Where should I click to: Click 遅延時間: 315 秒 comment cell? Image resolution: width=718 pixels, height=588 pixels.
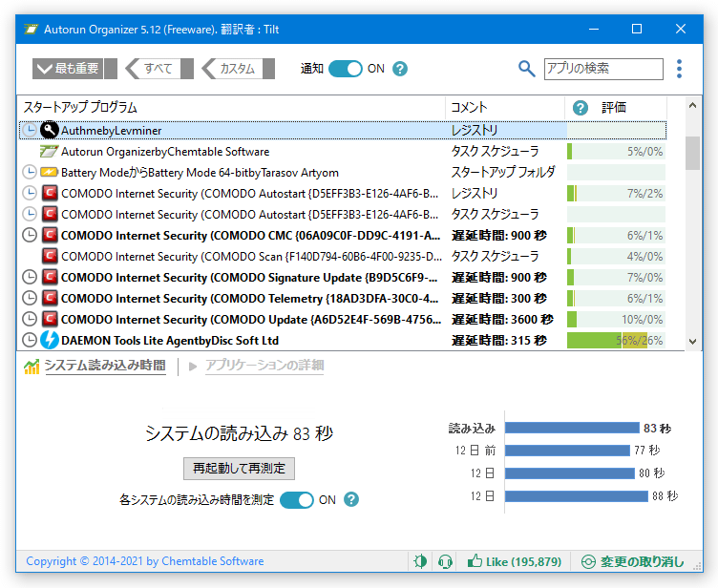point(499,340)
